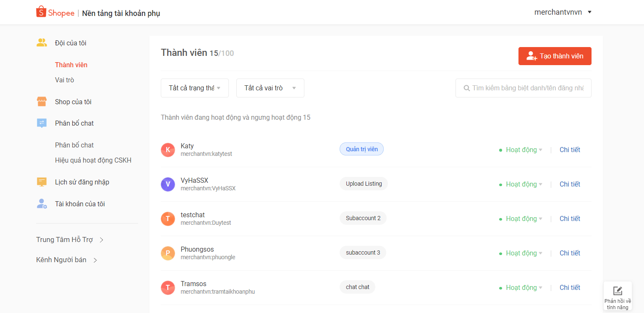
Task: Click the Nền tảng tài khoản phụ title
Action: click(121, 13)
